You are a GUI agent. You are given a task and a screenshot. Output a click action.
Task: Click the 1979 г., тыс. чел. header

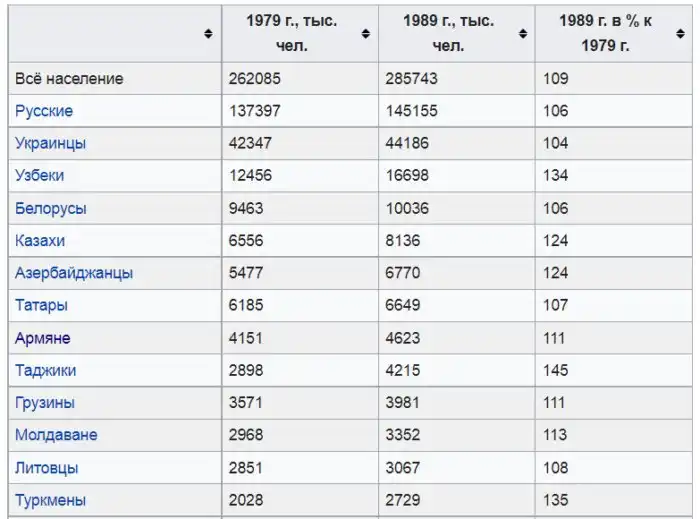click(x=291, y=34)
